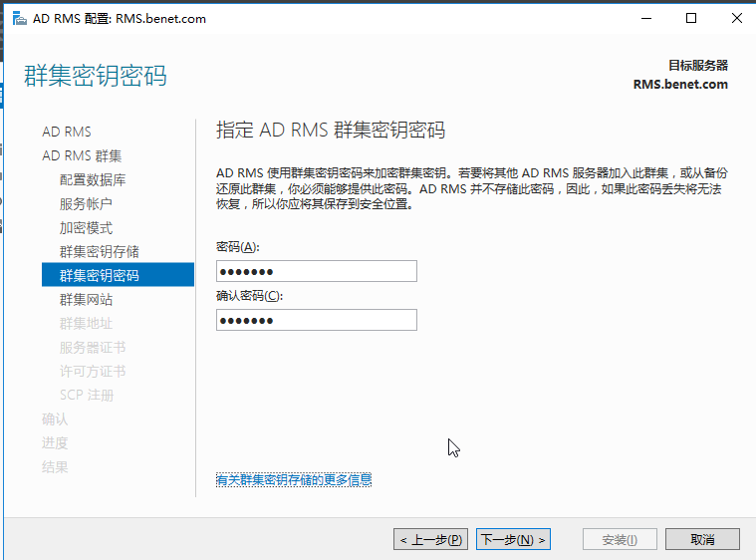Click the greyed-out 安装(I) button
Image resolution: width=756 pixels, height=560 pixels.
click(620, 539)
